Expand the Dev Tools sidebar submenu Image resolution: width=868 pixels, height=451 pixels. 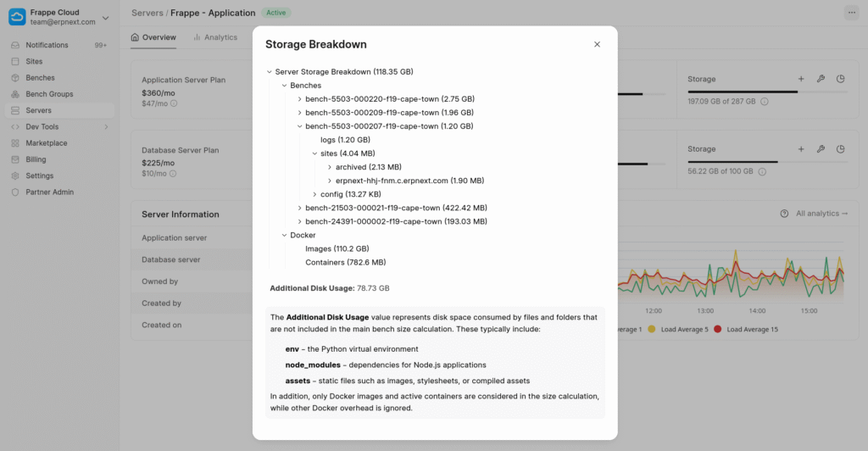106,127
